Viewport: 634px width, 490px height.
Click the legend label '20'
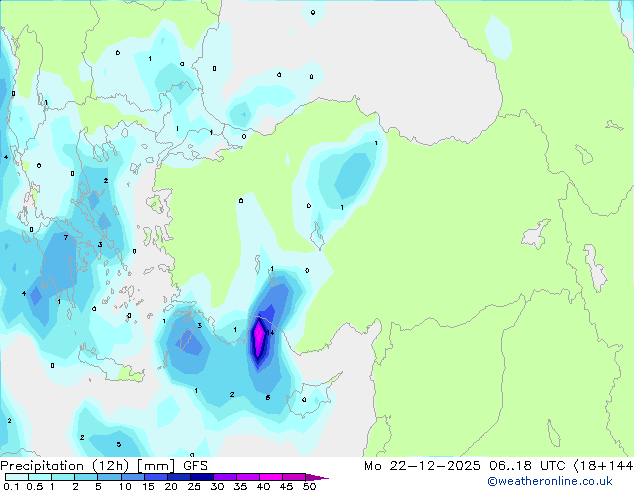[x=171, y=486]
